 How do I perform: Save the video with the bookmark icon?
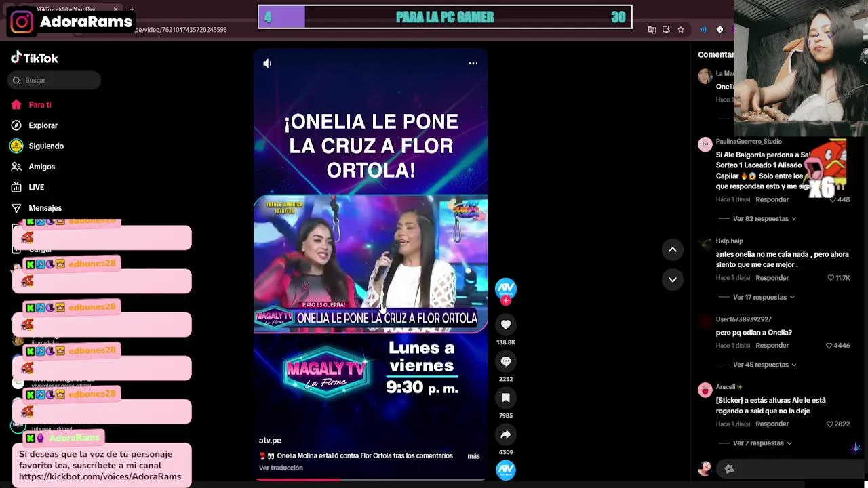pos(506,398)
